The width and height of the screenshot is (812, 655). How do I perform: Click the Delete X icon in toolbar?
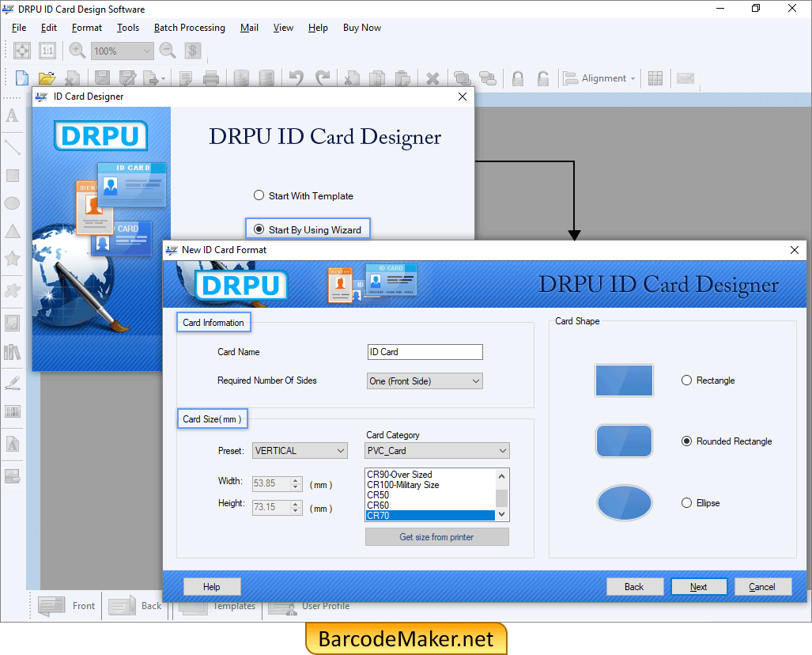pos(432,78)
